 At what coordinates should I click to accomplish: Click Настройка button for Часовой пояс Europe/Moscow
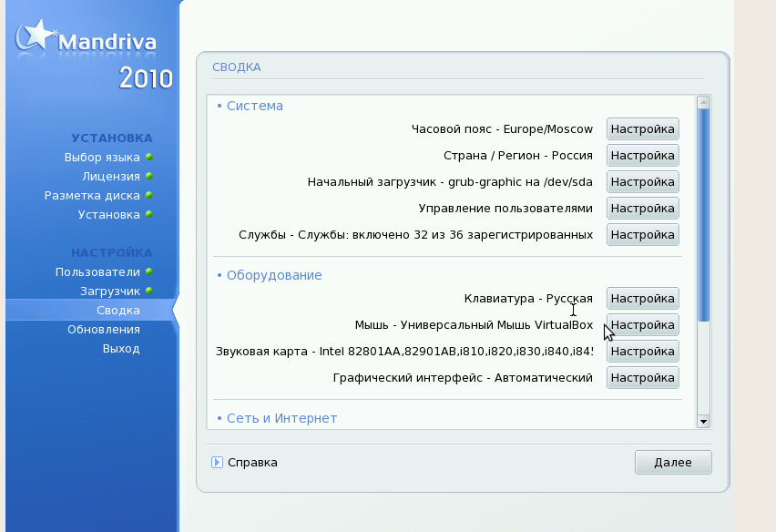pyautogui.click(x=642, y=129)
